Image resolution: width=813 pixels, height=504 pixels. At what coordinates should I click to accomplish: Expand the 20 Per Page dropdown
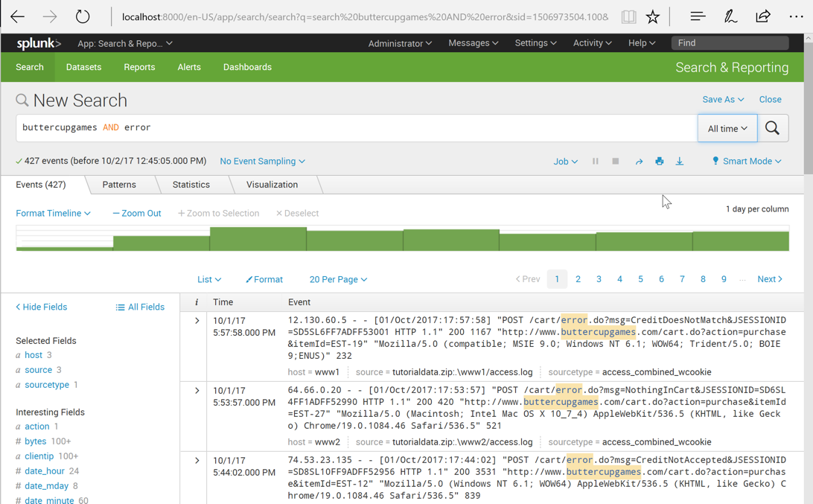coord(338,280)
